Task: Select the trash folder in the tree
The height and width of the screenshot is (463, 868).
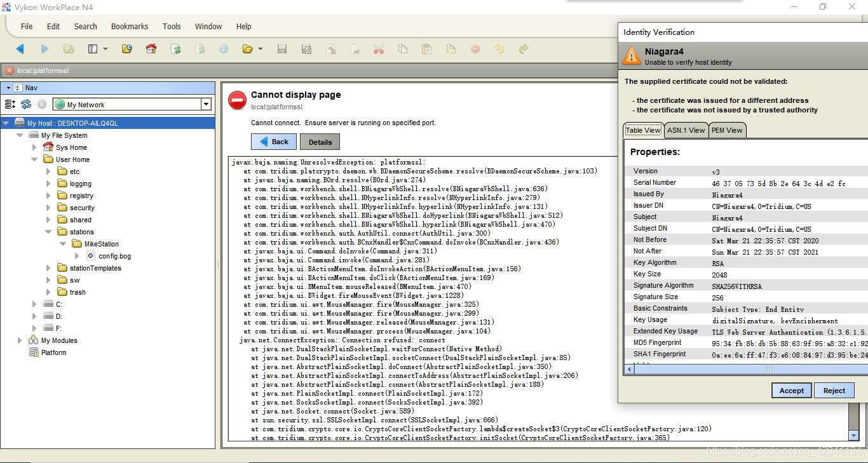Action: click(71, 292)
